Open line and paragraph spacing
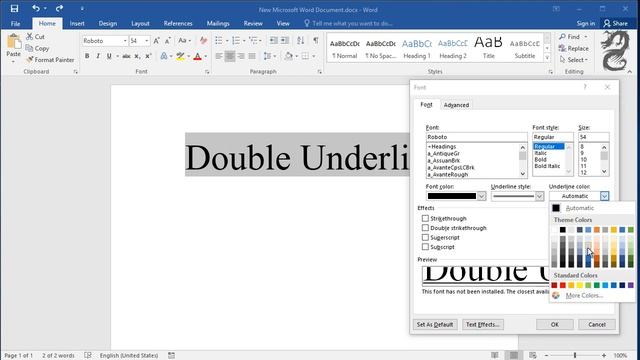Image resolution: width=640 pixels, height=360 pixels. click(267, 56)
